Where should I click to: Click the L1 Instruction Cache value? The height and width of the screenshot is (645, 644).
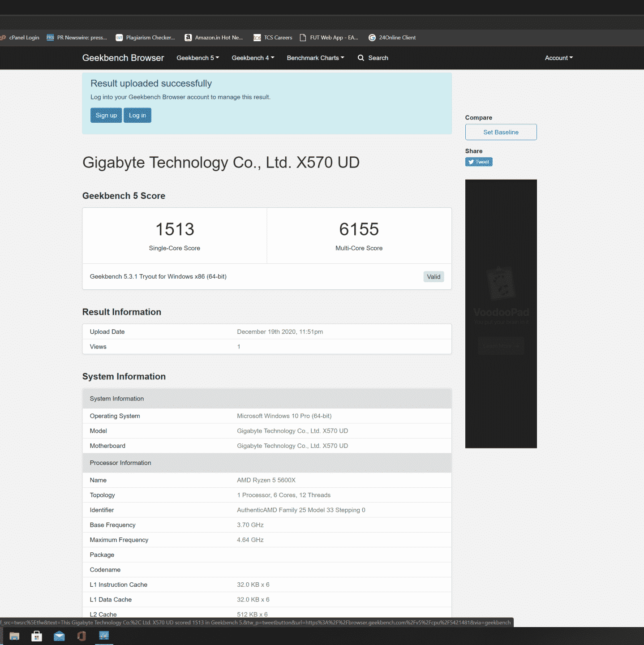click(x=253, y=585)
